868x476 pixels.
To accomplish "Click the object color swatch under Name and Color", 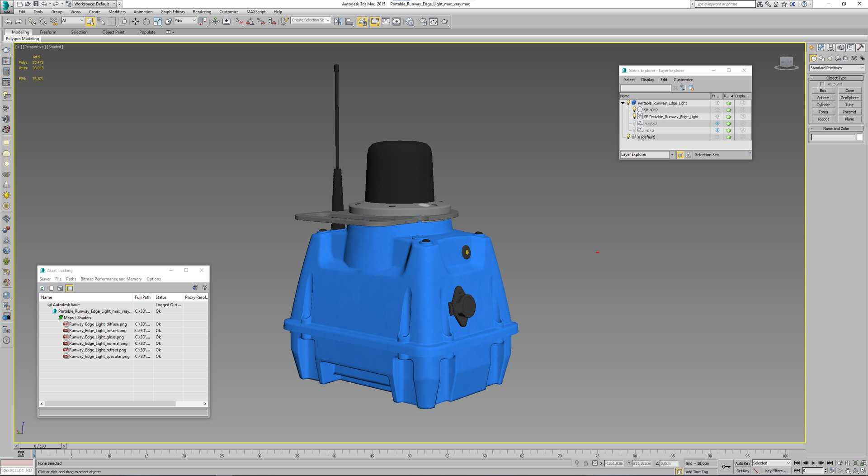I will pos(859,138).
